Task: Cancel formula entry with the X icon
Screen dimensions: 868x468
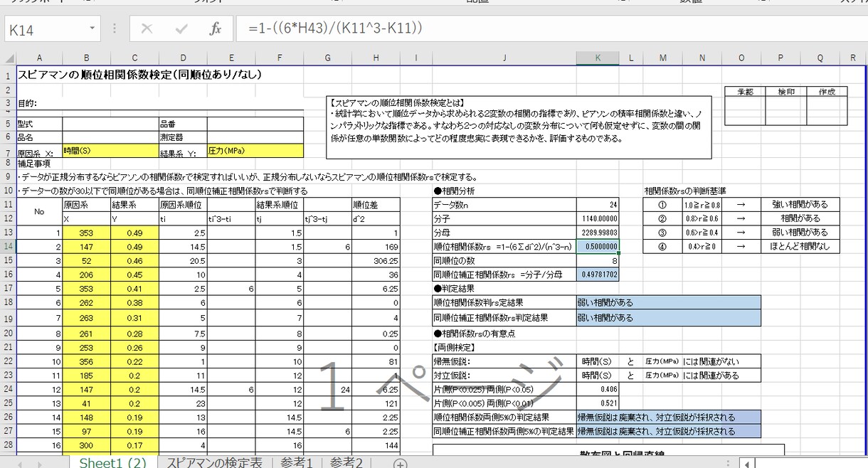Action: point(147,29)
